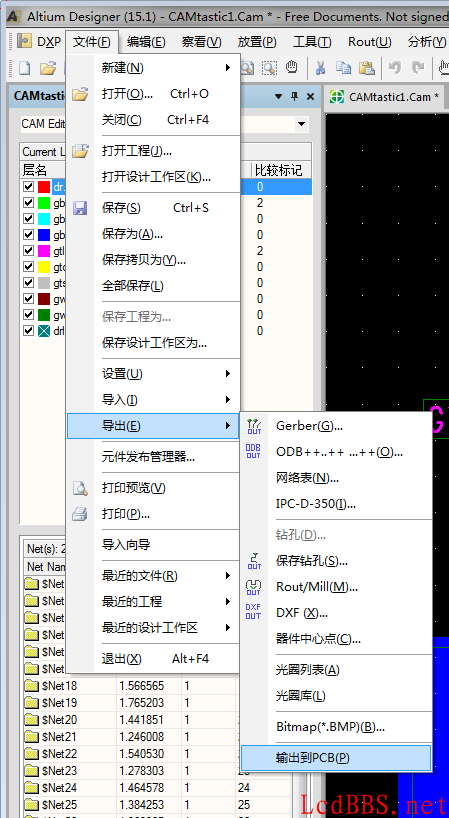The width and height of the screenshot is (449, 818).
Task: Open the CAMtastic panel options dropdown arrow
Action: tap(278, 97)
